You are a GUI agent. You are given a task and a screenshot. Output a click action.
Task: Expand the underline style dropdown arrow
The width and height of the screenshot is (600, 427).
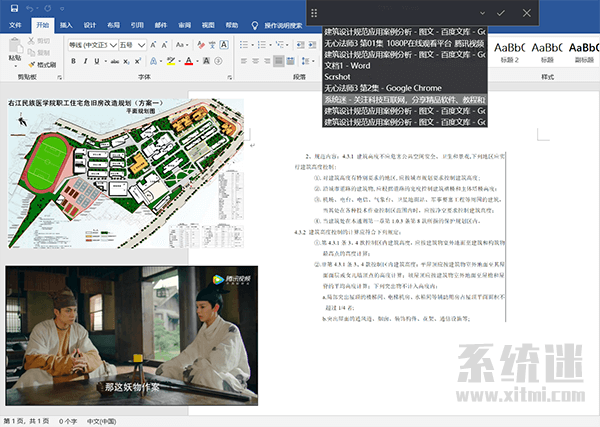(105, 61)
